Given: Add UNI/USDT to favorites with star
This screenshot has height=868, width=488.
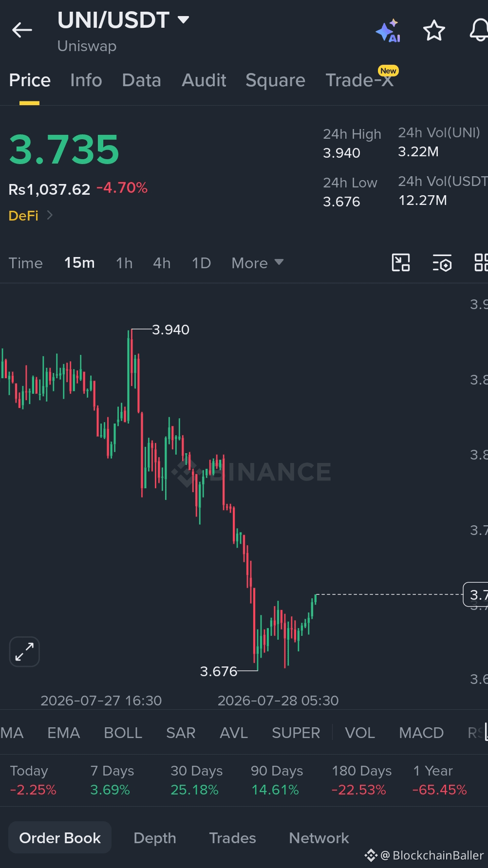Looking at the screenshot, I should [434, 31].
